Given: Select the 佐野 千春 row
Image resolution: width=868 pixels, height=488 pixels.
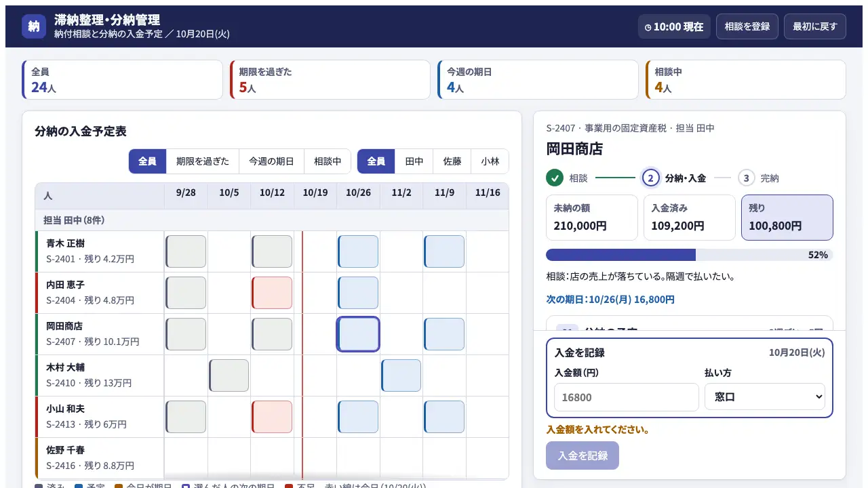Looking at the screenshot, I should (x=100, y=458).
